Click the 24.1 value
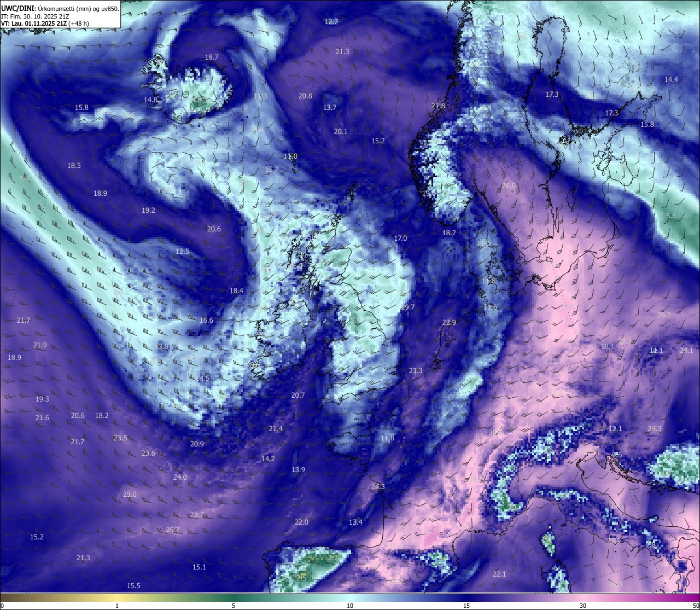Viewport: 700px width, 610px height. tap(686, 350)
